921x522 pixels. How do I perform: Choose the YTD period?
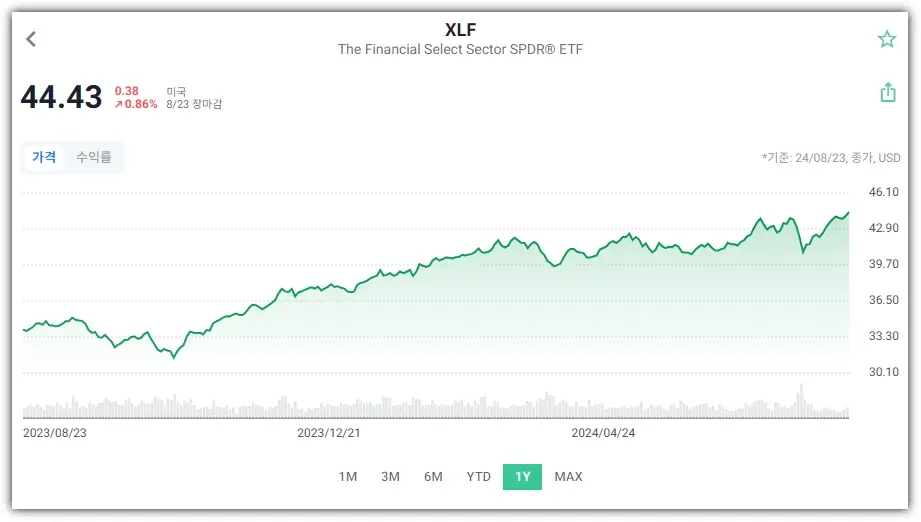[x=479, y=477]
